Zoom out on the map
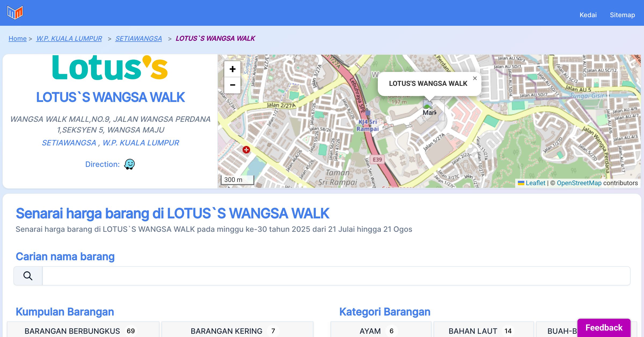 point(232,85)
